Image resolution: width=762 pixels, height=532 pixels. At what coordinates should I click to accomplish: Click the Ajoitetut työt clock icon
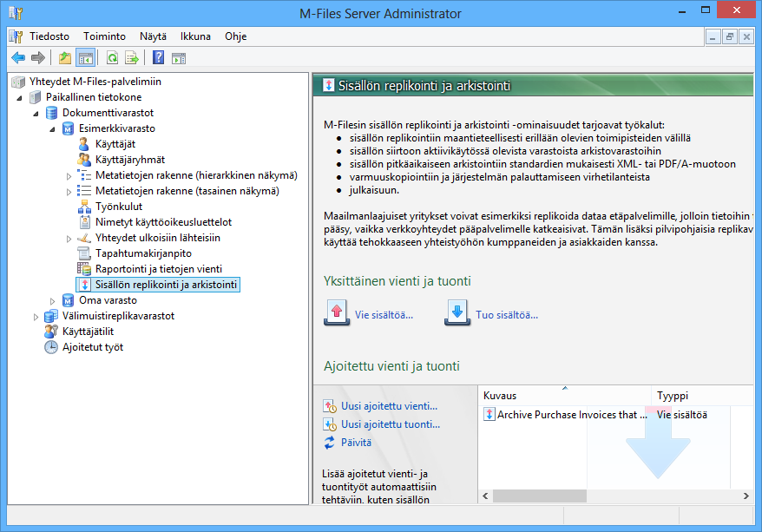51,347
